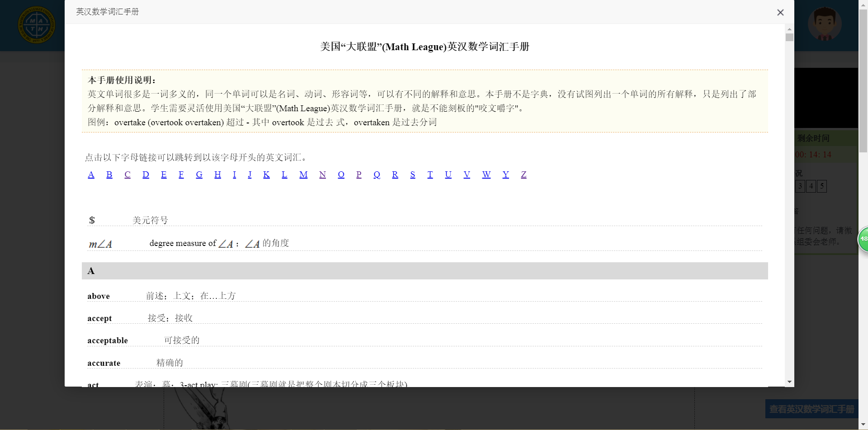Go to question number 4

tap(811, 186)
